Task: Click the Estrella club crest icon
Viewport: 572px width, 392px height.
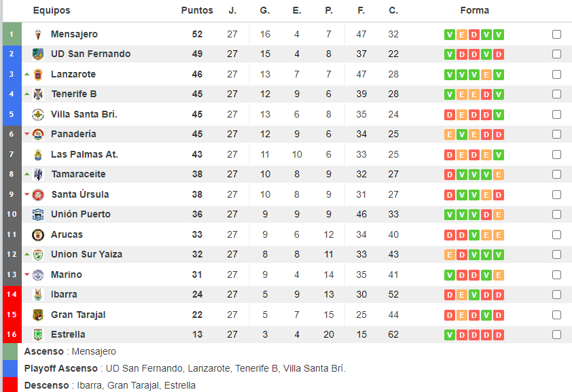Action: (x=38, y=334)
